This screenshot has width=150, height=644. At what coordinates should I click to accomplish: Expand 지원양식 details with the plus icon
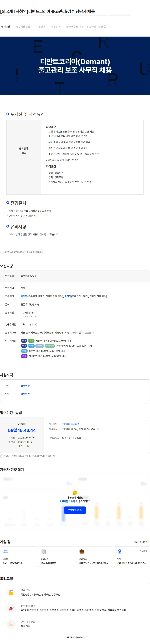[x=97, y=429]
